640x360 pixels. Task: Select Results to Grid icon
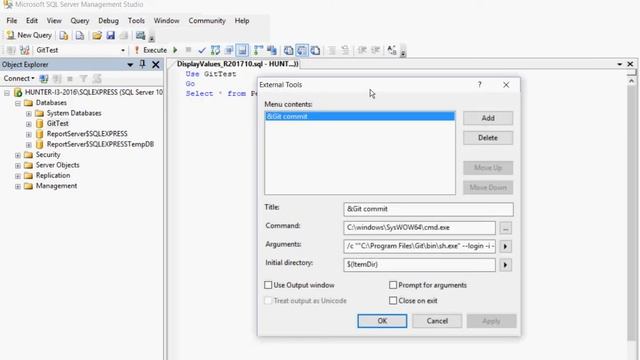[302, 50]
